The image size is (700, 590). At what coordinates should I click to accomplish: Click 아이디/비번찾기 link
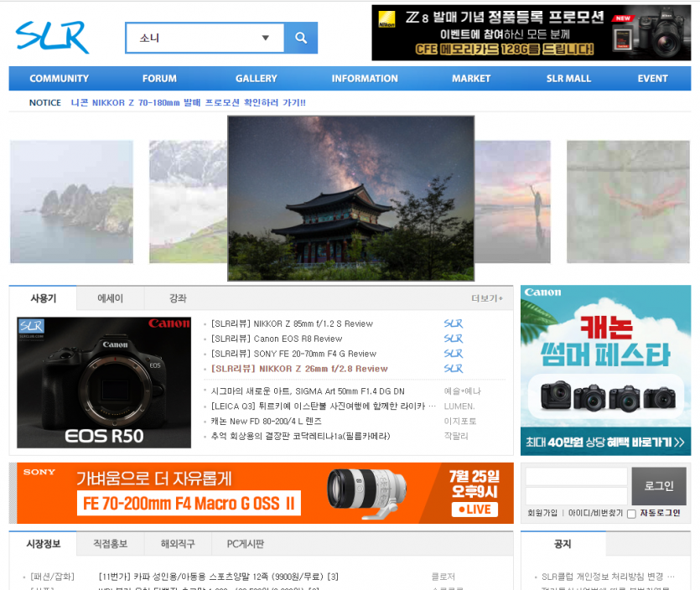tap(595, 513)
